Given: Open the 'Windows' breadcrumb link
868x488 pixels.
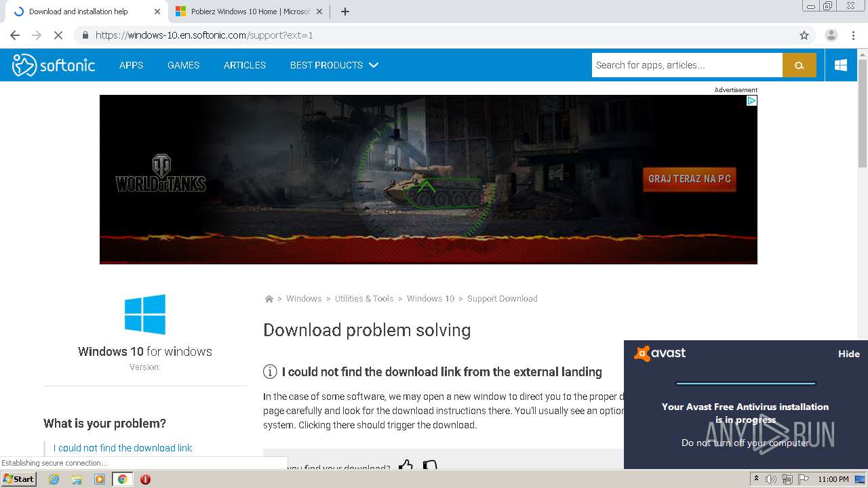Looking at the screenshot, I should [304, 299].
